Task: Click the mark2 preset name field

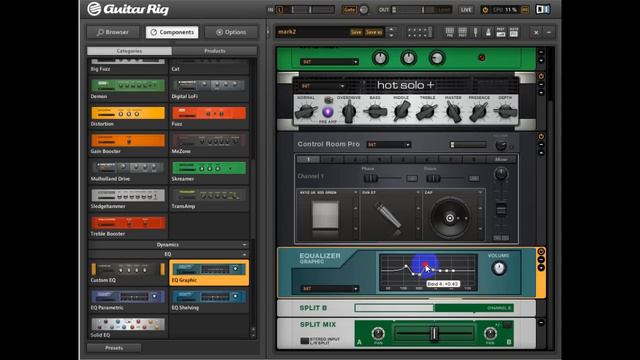Action: (x=312, y=32)
